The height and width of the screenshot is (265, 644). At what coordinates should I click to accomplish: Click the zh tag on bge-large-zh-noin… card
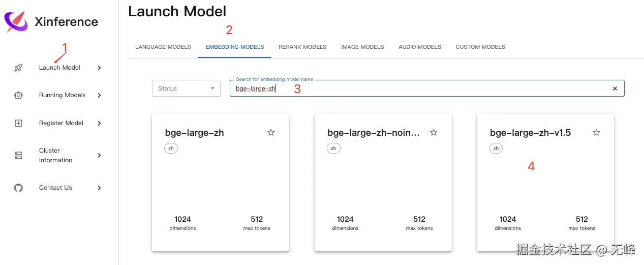point(333,149)
